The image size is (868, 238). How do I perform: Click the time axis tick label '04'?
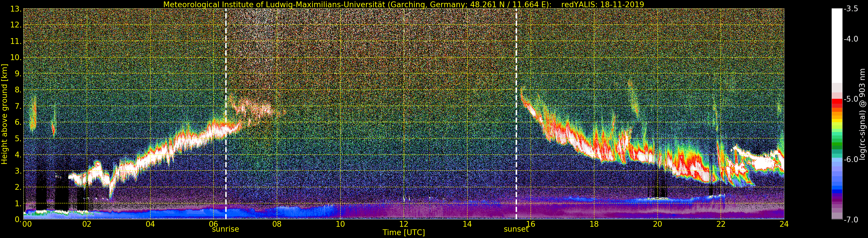point(150,224)
